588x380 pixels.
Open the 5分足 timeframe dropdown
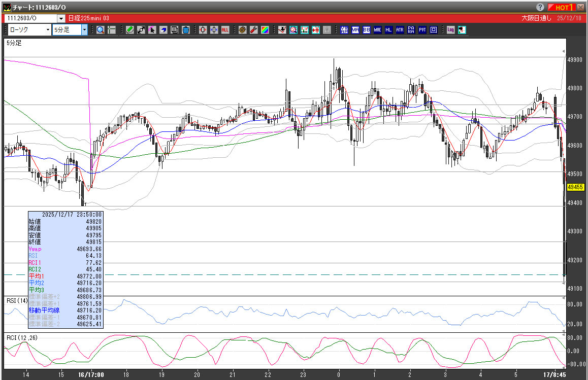pyautogui.click(x=84, y=30)
